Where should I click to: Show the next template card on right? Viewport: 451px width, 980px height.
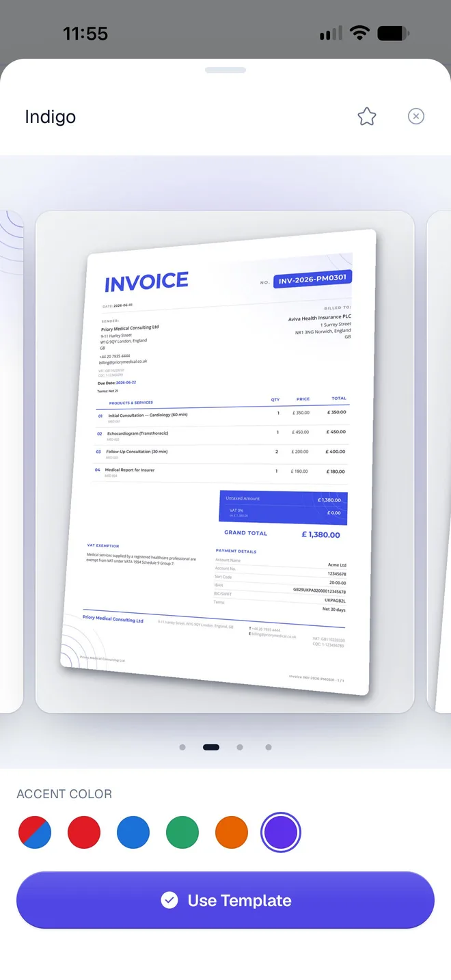[x=439, y=462]
